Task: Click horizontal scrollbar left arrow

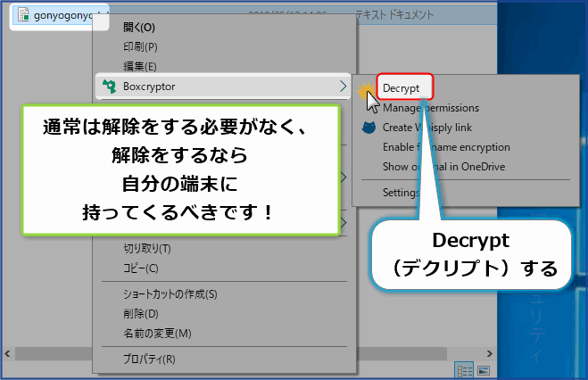Action: tap(7, 353)
